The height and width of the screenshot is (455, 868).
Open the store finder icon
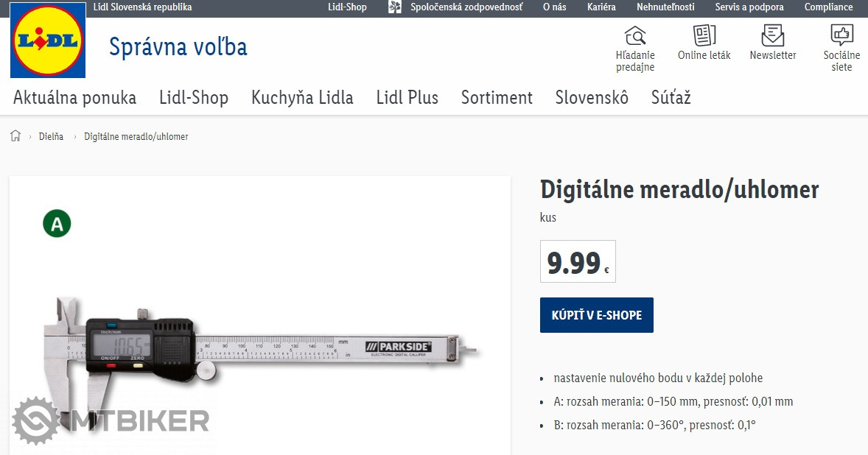coord(635,35)
